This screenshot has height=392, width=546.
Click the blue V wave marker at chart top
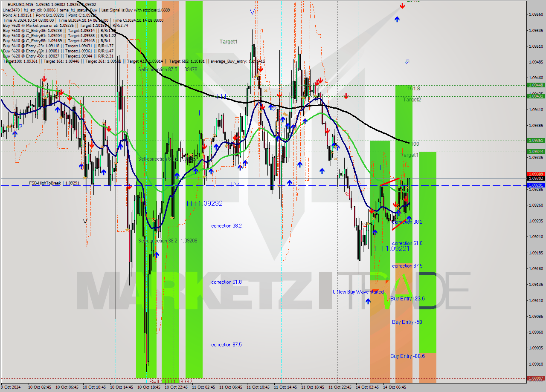252,12
